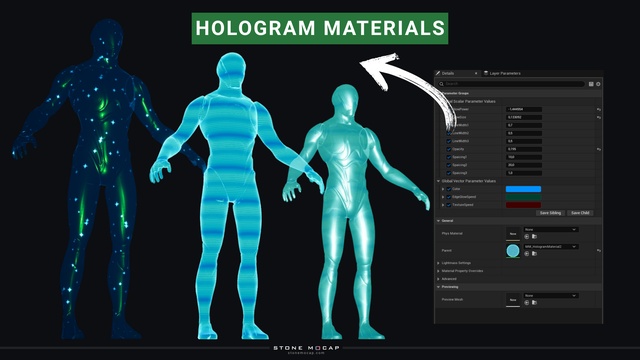
Task: Uncheck the Opacity parameter checkbox
Action: click(x=449, y=149)
